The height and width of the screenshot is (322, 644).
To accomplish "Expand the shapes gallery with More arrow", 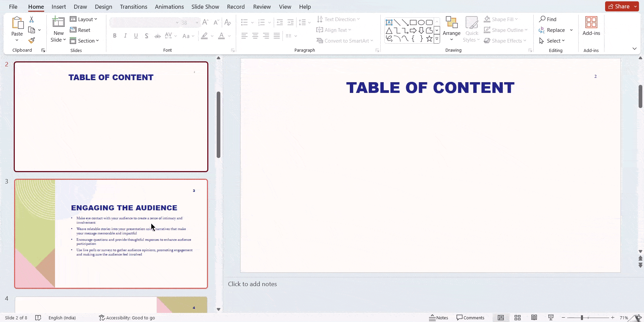I will [x=437, y=39].
